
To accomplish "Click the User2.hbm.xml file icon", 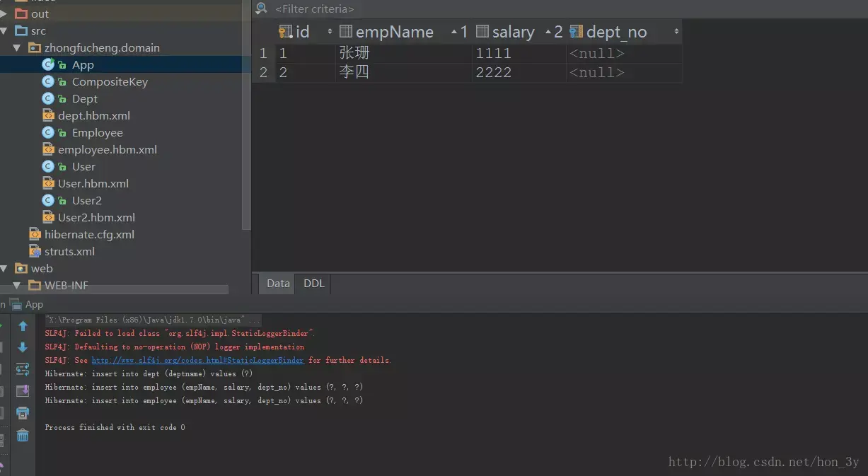I will [48, 217].
